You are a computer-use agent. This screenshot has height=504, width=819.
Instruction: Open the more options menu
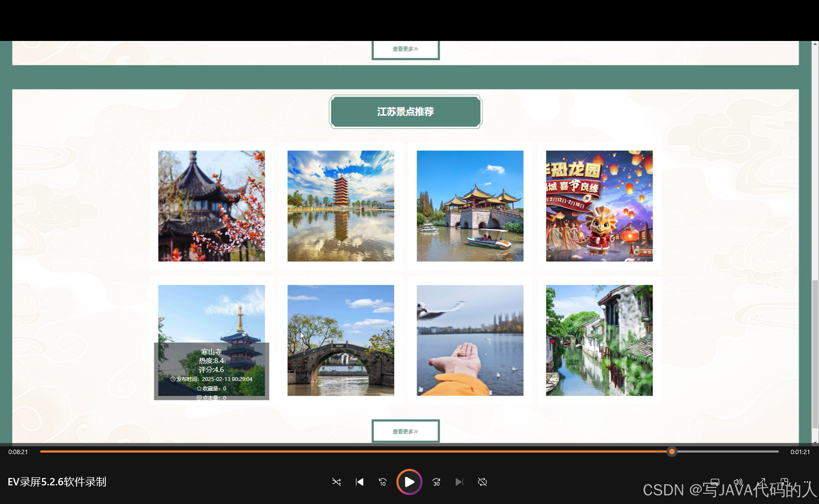point(807,482)
